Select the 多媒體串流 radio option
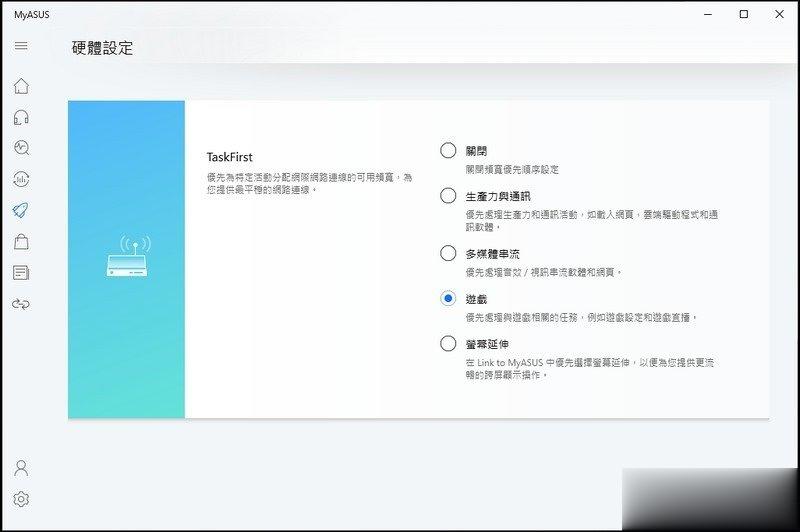Screen dimensions: 800x532 [448, 254]
